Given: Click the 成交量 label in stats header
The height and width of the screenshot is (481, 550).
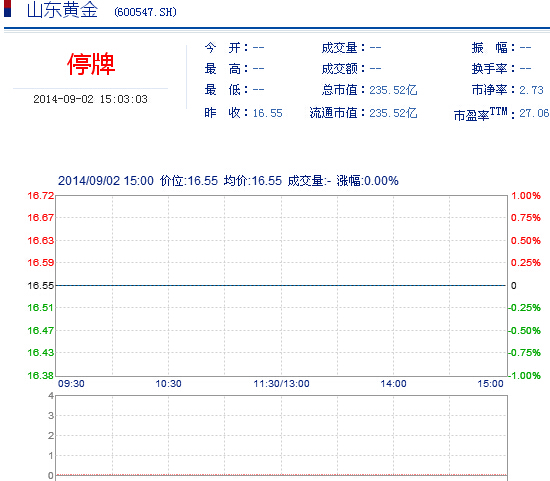Looking at the screenshot, I should [343, 47].
